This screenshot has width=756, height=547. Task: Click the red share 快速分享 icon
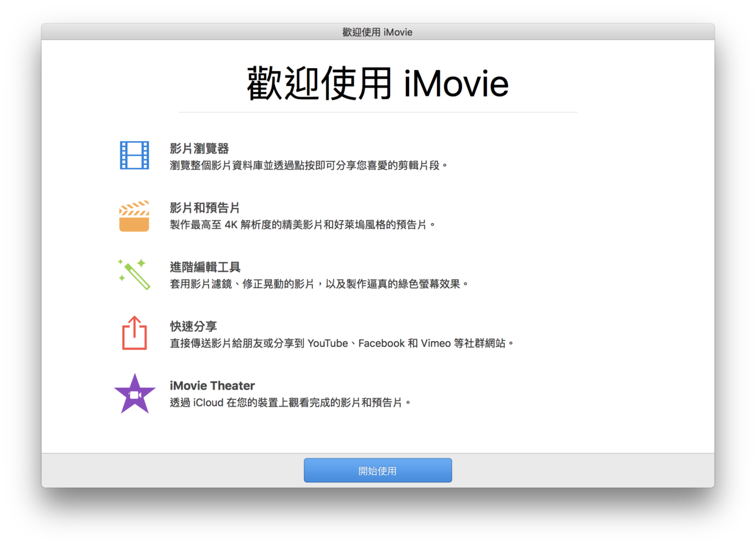tap(134, 333)
